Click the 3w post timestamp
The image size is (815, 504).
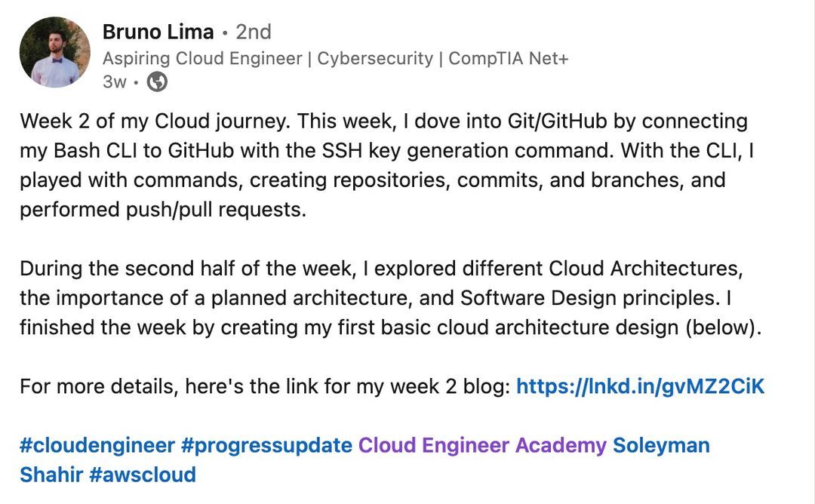coord(115,81)
